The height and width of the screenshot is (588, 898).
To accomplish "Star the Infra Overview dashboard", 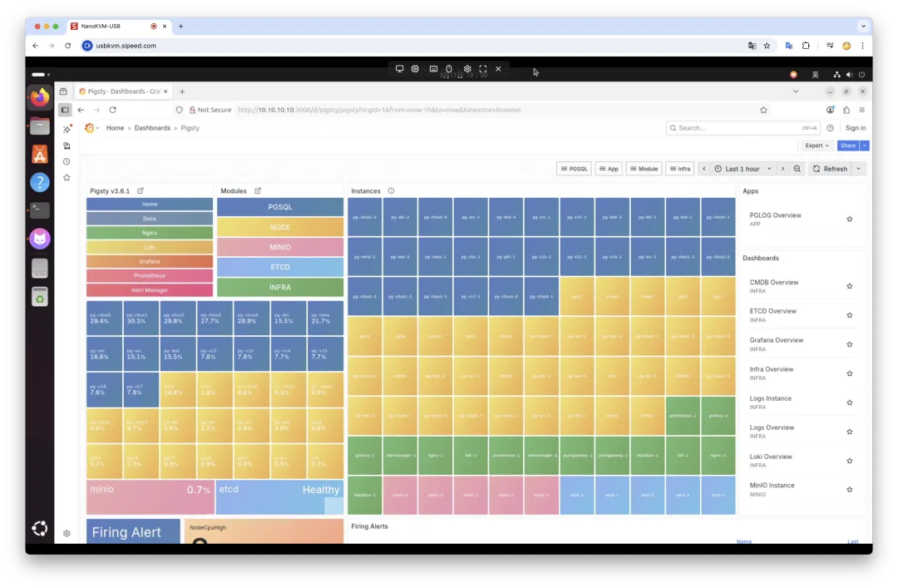I will [849, 373].
